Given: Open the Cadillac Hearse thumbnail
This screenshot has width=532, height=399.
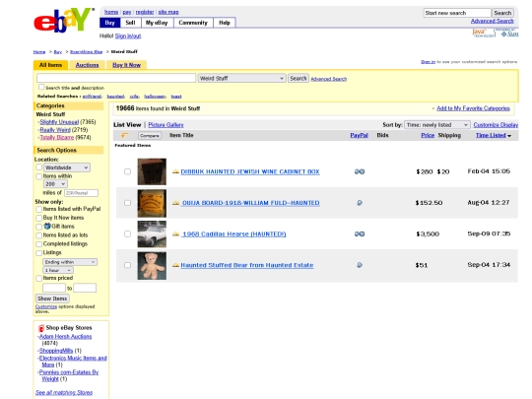Looking at the screenshot, I should [x=152, y=234].
